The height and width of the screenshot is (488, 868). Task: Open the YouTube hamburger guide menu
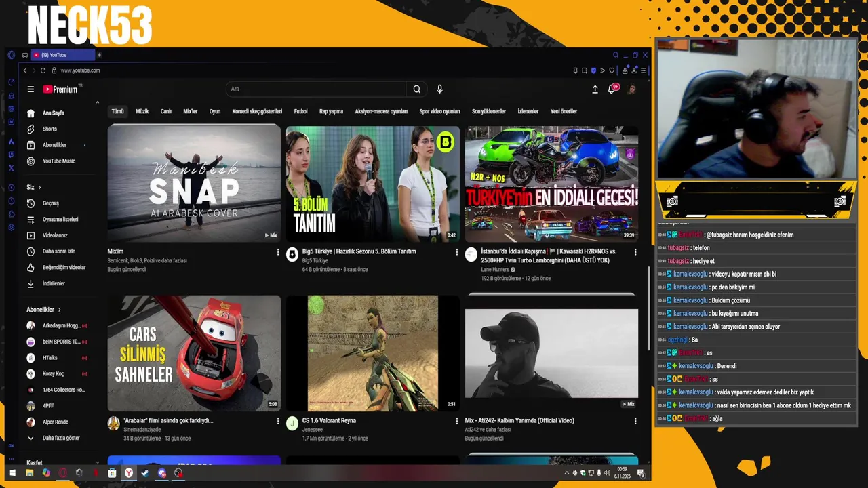click(x=31, y=89)
